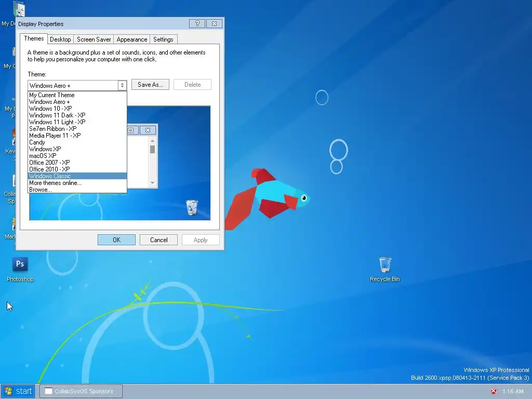Click More themes online option
532x399 pixels.
(77, 183)
